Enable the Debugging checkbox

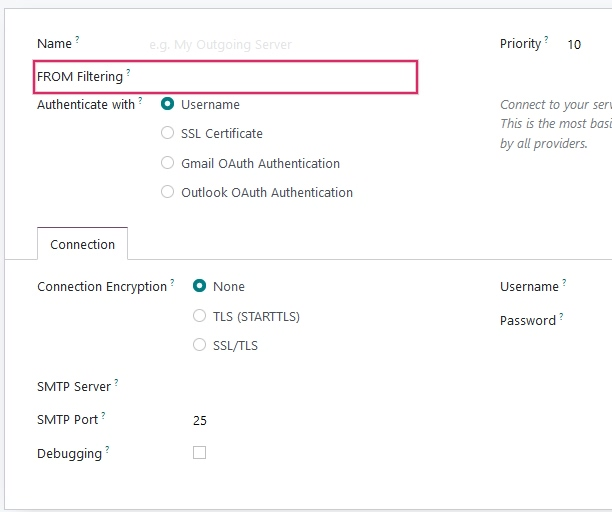click(199, 453)
